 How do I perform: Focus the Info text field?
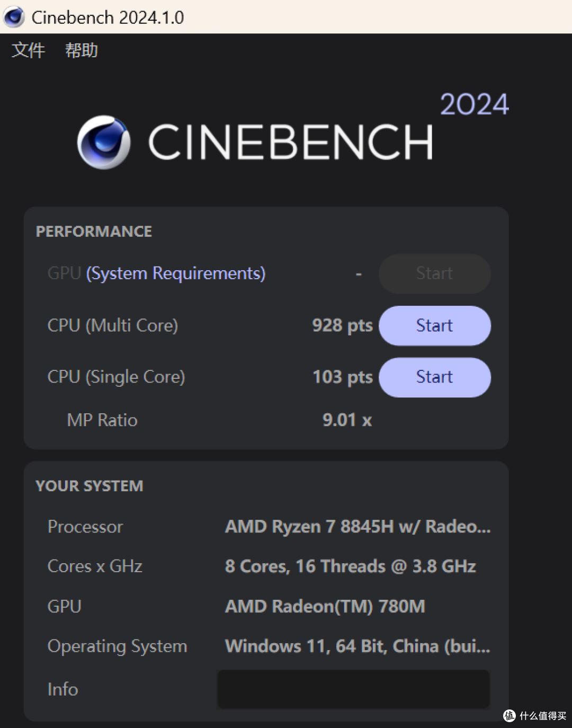click(x=353, y=689)
